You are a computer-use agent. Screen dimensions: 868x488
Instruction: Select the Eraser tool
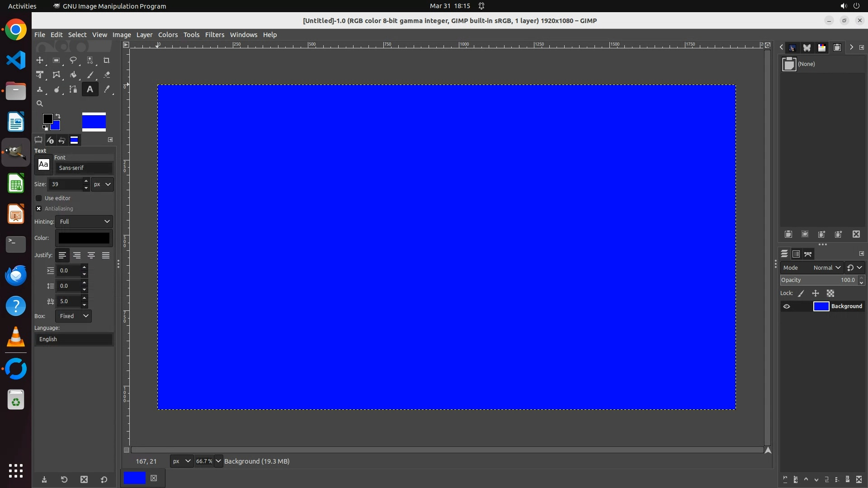coord(107,75)
